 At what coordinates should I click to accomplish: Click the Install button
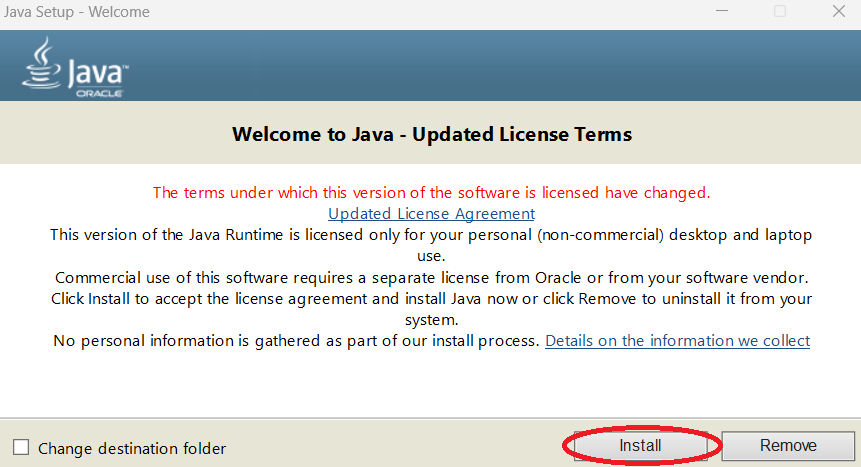pyautogui.click(x=640, y=446)
